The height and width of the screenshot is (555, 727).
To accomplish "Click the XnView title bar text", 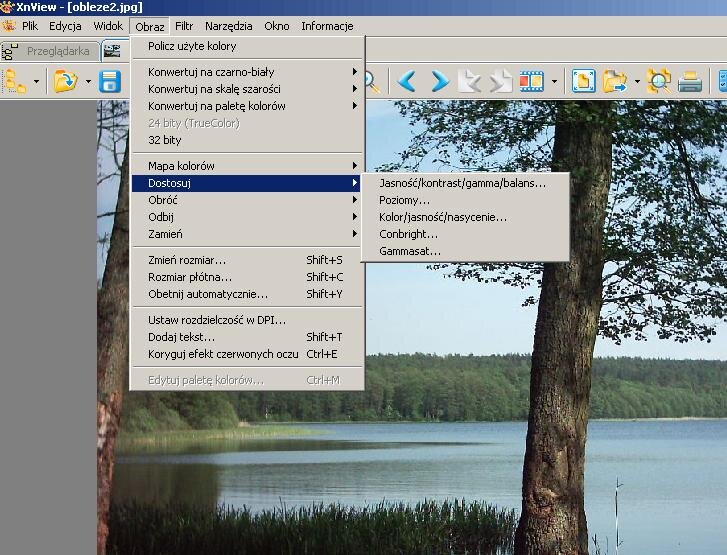I will point(79,7).
